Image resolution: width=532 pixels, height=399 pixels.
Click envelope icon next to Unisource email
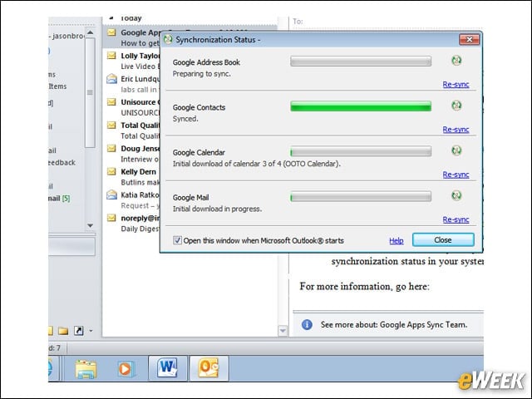pyautogui.click(x=111, y=101)
